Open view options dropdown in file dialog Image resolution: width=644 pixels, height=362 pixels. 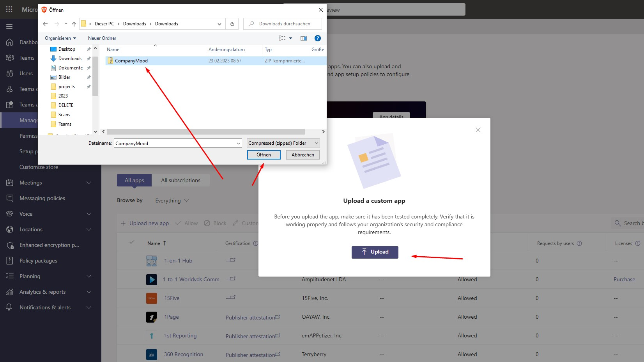pos(290,38)
